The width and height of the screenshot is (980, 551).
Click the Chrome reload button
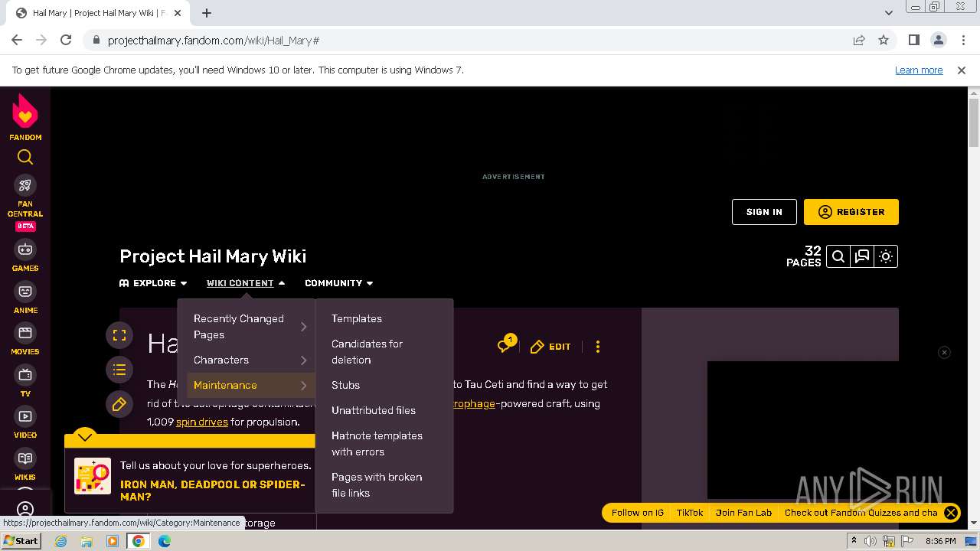click(66, 40)
